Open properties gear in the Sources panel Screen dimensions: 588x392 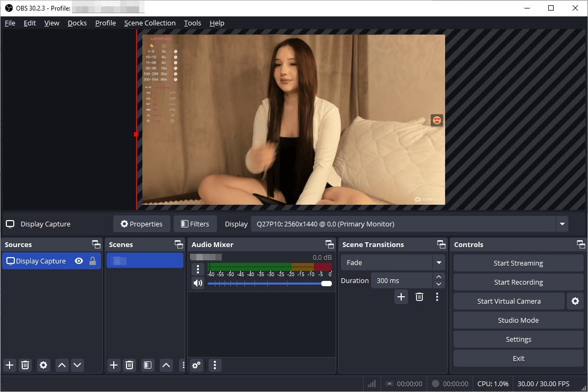point(43,365)
